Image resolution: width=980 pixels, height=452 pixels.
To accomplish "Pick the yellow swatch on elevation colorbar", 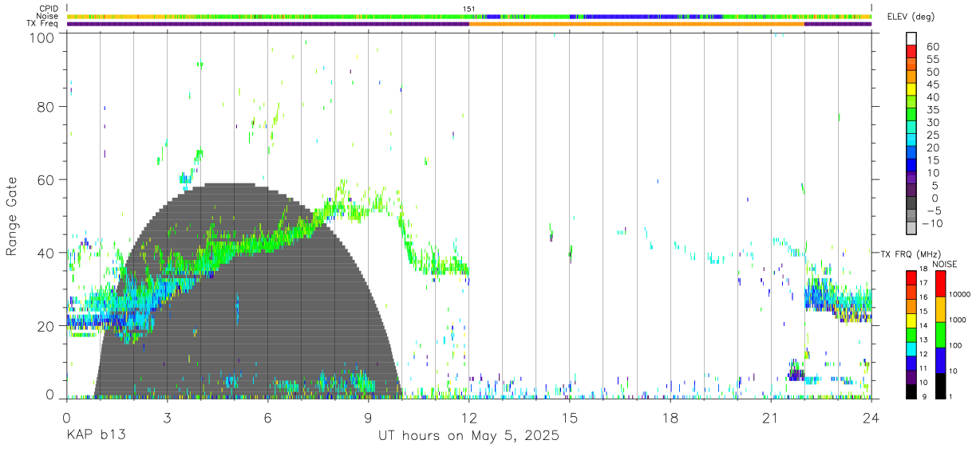I will point(911,89).
